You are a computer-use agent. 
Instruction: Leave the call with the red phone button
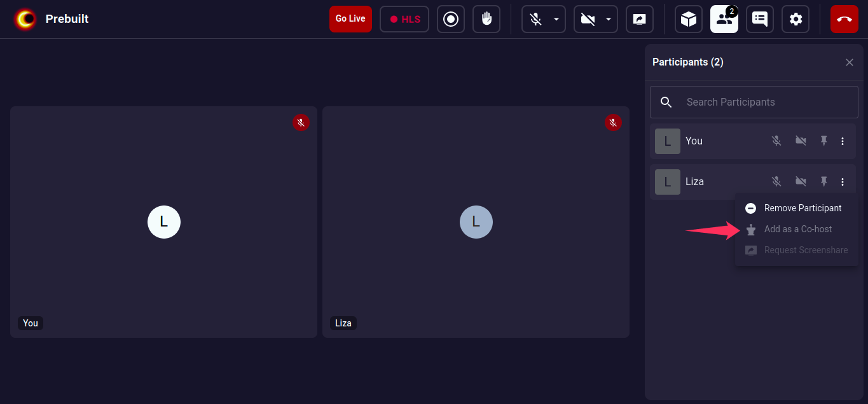tap(844, 19)
